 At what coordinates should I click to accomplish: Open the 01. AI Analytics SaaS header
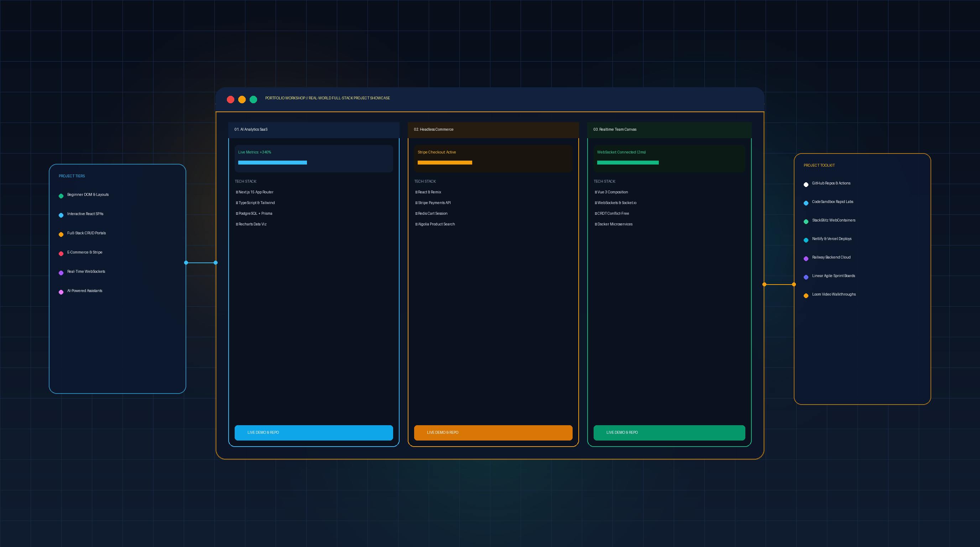[x=314, y=130]
